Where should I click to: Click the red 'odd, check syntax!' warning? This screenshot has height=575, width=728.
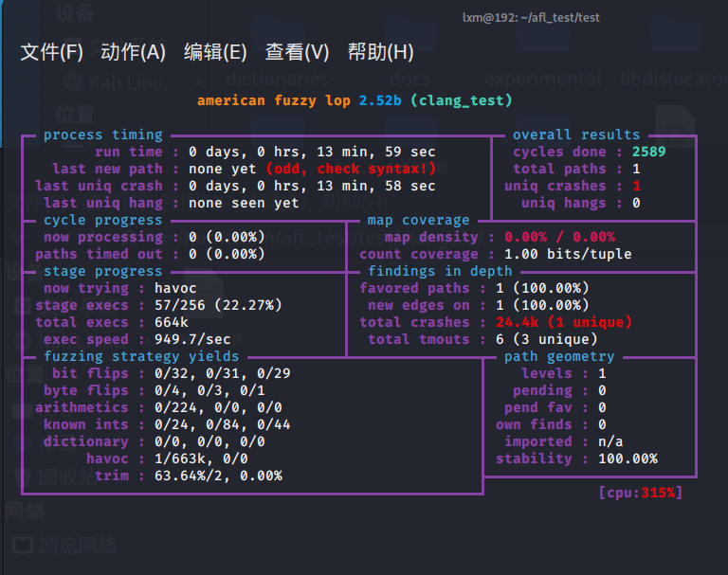click(x=350, y=169)
